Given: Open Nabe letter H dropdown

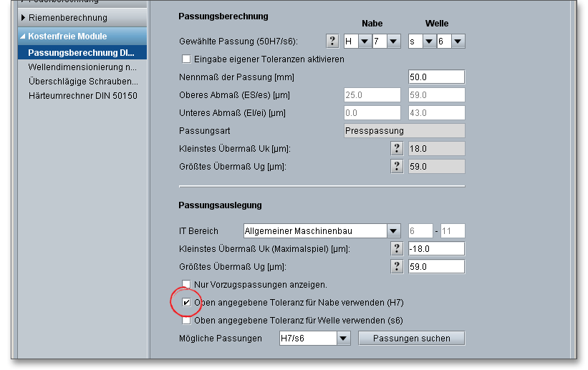Looking at the screenshot, I should [365, 42].
